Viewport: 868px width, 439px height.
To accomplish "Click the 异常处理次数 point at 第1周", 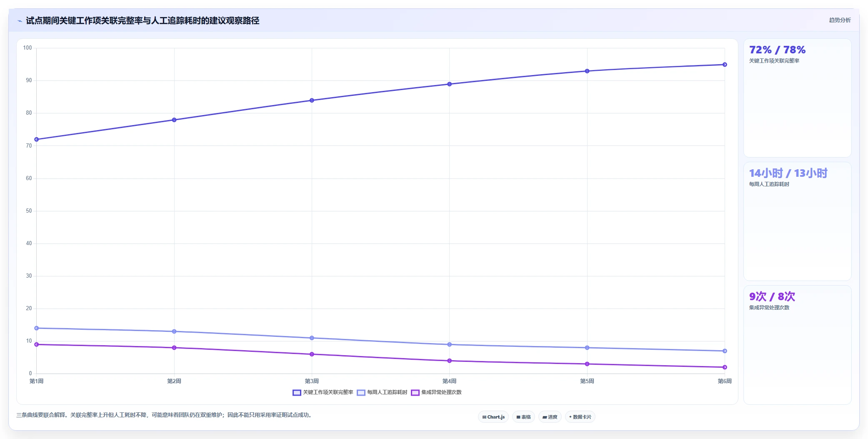I will (x=37, y=344).
